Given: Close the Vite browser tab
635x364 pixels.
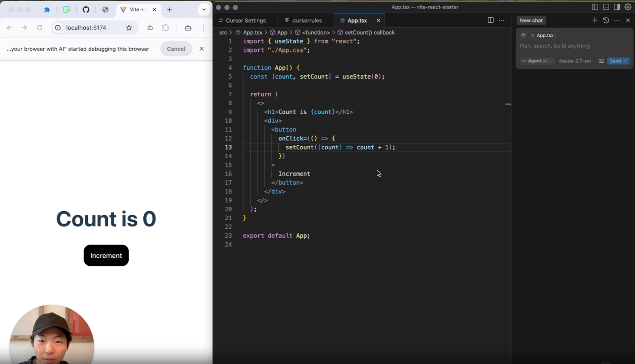Looking at the screenshot, I should point(154,10).
